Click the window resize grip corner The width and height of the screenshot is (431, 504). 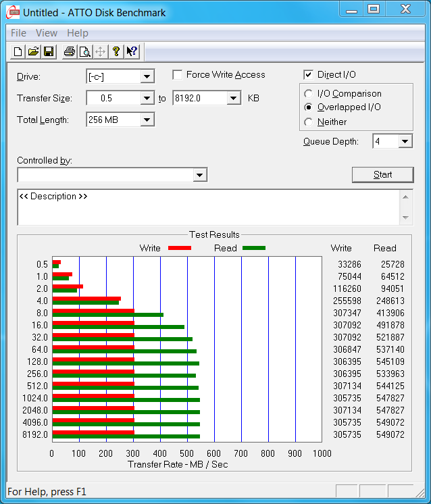[x=420, y=493]
